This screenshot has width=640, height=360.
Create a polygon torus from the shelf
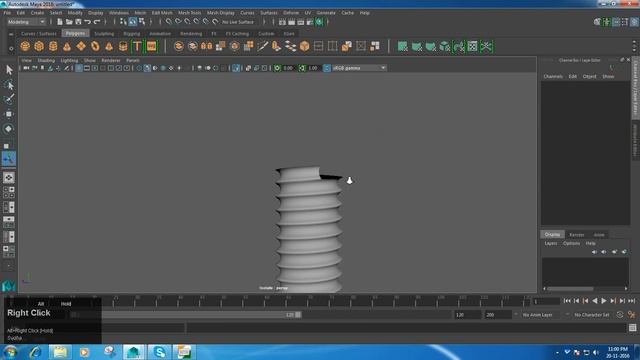pyautogui.click(x=95, y=46)
